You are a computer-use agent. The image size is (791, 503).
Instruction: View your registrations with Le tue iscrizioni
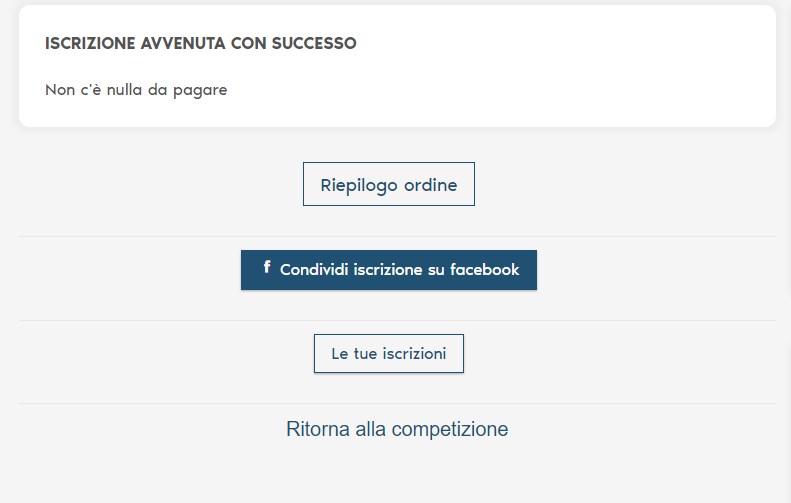[x=388, y=354]
